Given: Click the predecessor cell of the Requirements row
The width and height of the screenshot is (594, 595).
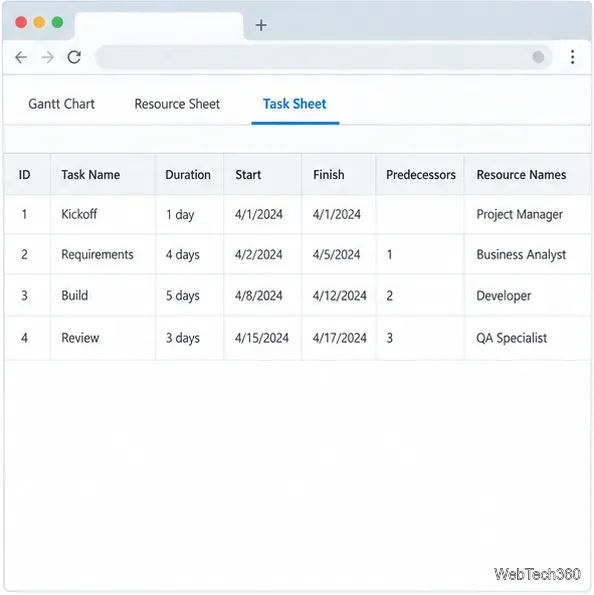Looking at the screenshot, I should pyautogui.click(x=420, y=254).
